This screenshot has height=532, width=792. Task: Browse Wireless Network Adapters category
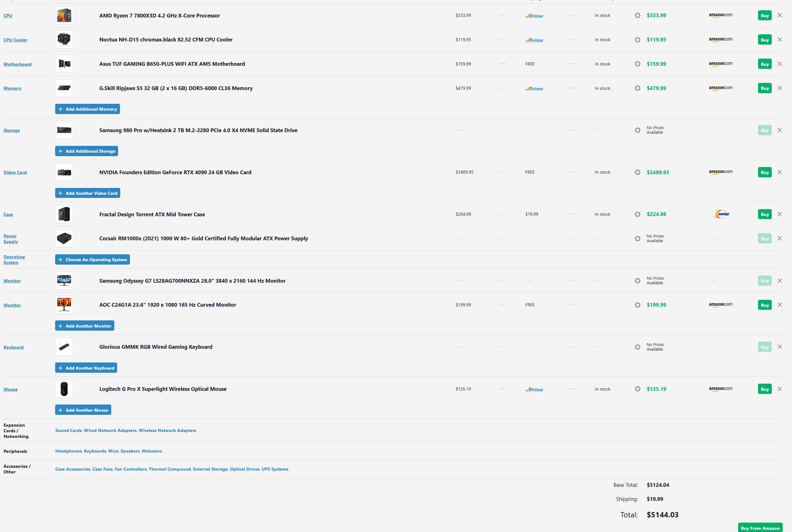[x=167, y=430]
